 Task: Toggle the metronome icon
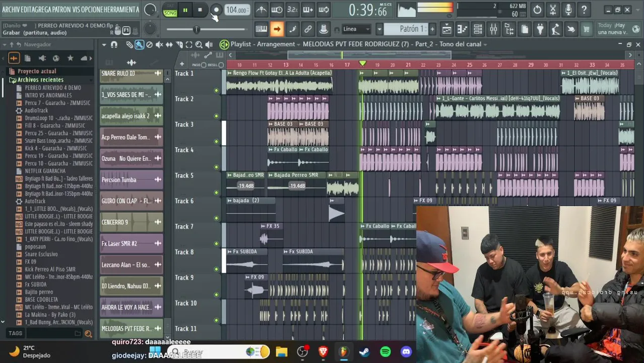pos(262,10)
